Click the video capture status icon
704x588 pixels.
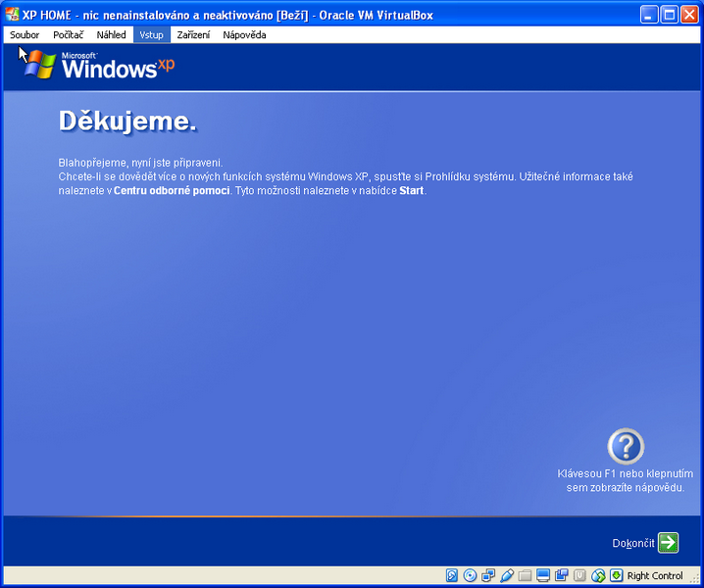pyautogui.click(x=561, y=575)
